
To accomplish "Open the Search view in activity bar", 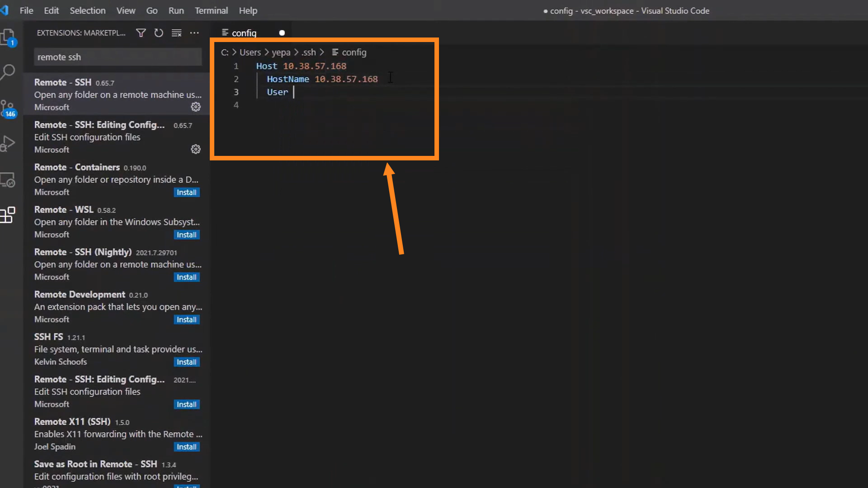I will [x=8, y=72].
